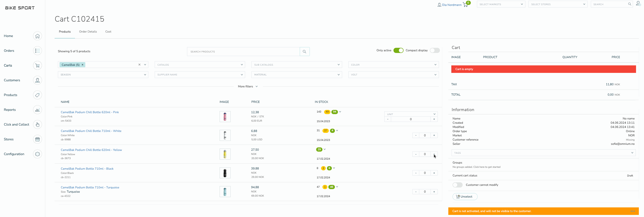Go to Orders in sidebar menu

coord(9,51)
